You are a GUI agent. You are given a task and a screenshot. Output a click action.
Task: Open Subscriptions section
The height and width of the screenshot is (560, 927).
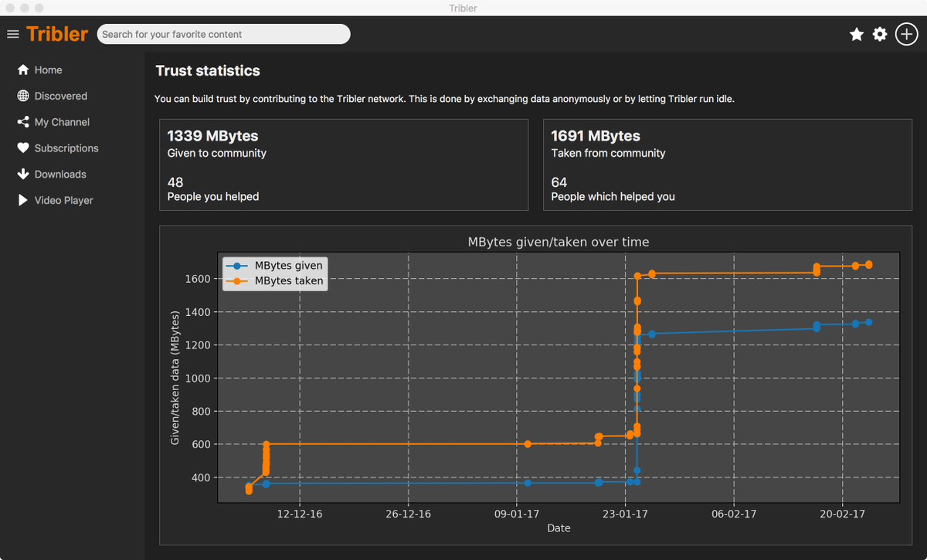66,148
